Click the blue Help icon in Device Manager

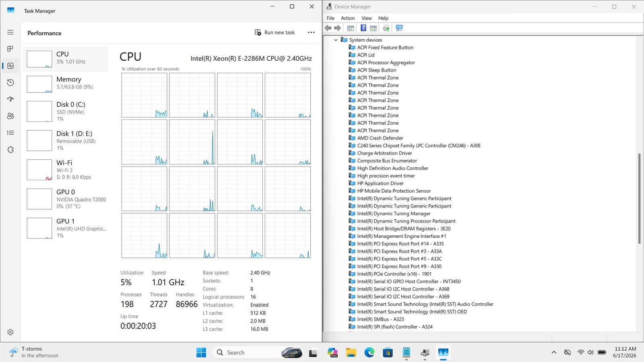click(363, 28)
